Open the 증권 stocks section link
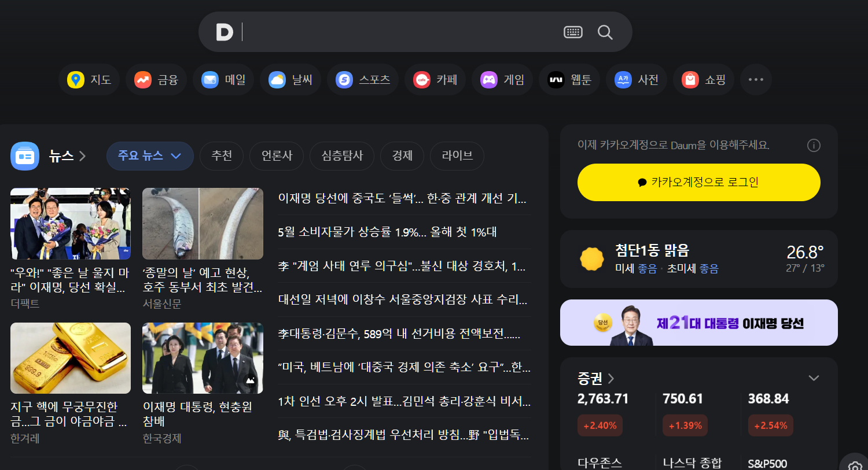Screen dimensions: 868x470 tap(595, 378)
